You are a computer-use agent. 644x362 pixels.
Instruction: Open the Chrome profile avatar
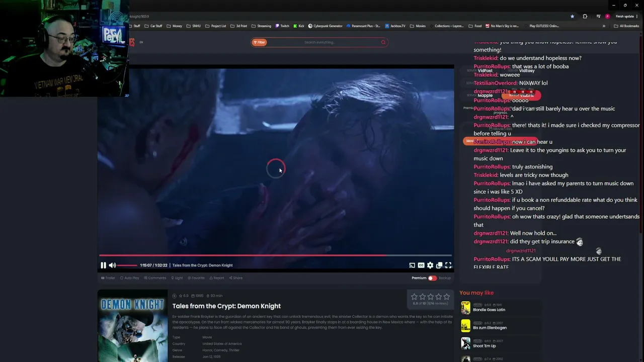(607, 16)
